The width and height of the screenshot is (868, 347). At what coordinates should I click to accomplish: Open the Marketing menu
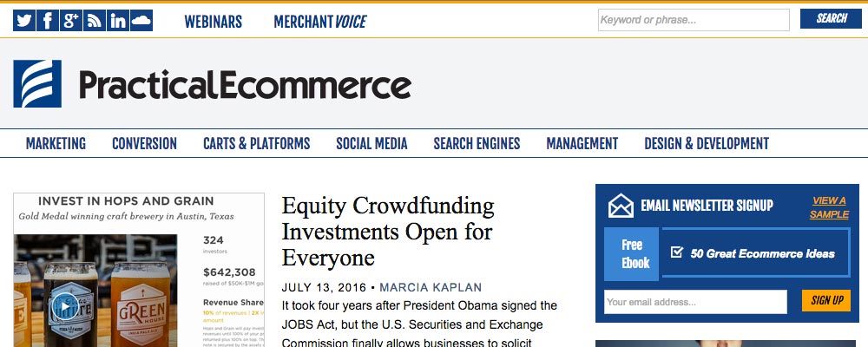click(x=56, y=144)
